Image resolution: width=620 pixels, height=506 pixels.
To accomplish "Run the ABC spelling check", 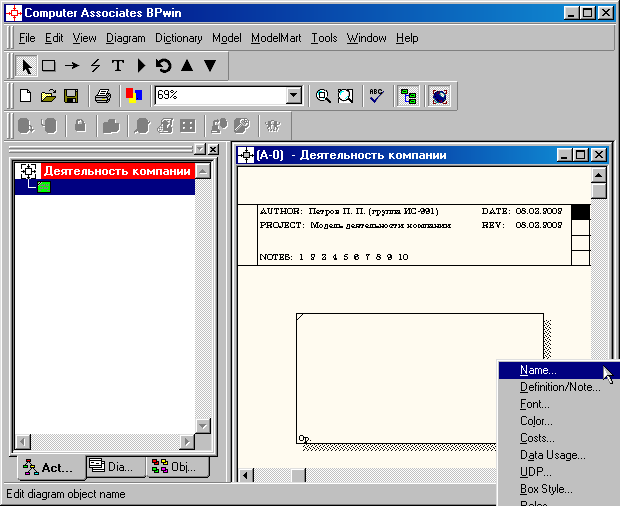I will tap(376, 96).
